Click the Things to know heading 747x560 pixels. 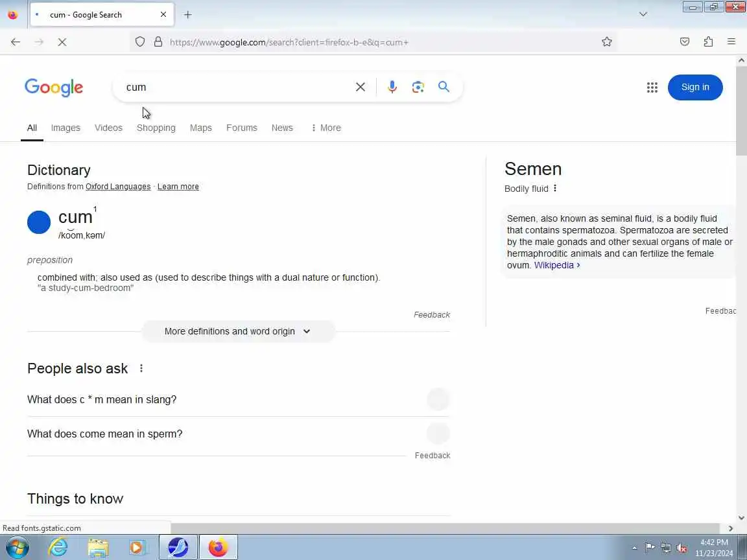click(x=75, y=498)
